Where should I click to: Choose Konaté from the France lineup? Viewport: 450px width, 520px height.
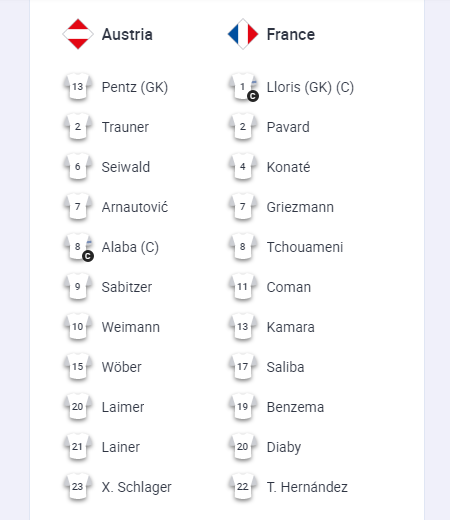click(x=288, y=167)
